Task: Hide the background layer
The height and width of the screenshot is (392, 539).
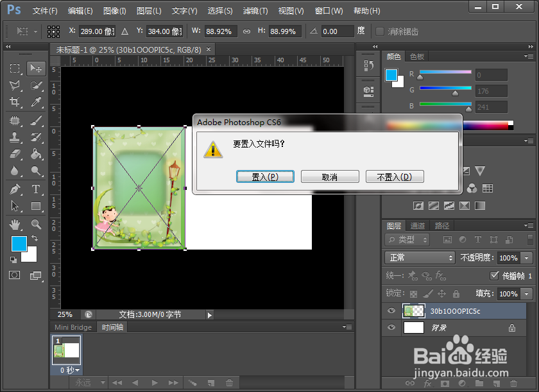Action: [391, 327]
